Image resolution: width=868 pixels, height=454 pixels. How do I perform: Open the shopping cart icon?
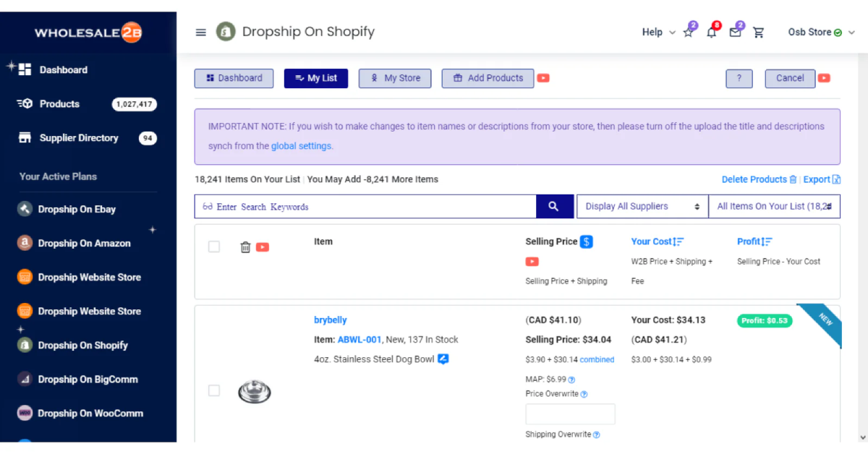point(759,33)
